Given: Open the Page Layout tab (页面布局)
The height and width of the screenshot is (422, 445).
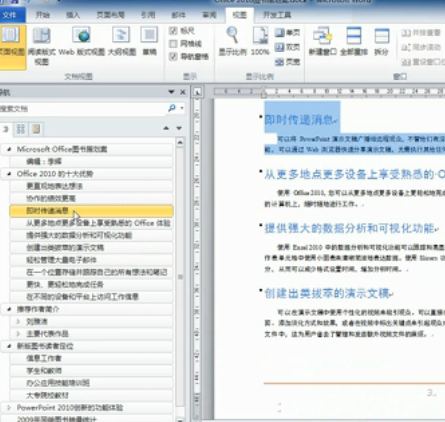Looking at the screenshot, I should [110, 15].
